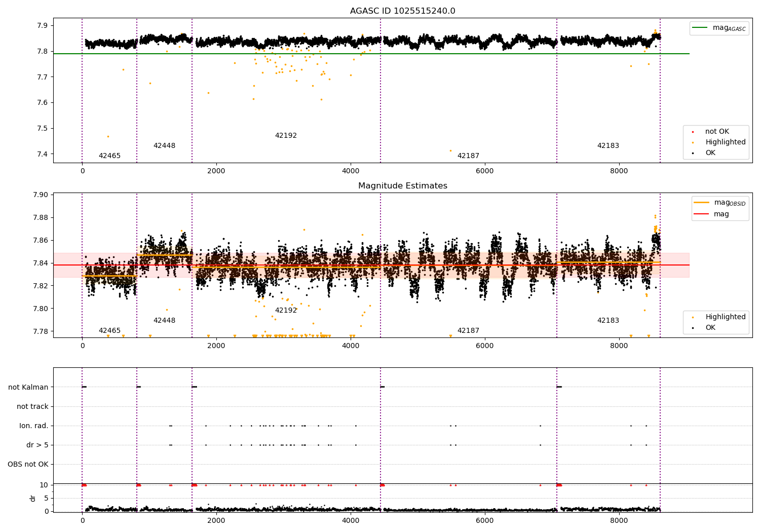760x532 pixels.
Task: Click the 'Magnitude Estimates' subplot title
Action: pyautogui.click(x=402, y=186)
